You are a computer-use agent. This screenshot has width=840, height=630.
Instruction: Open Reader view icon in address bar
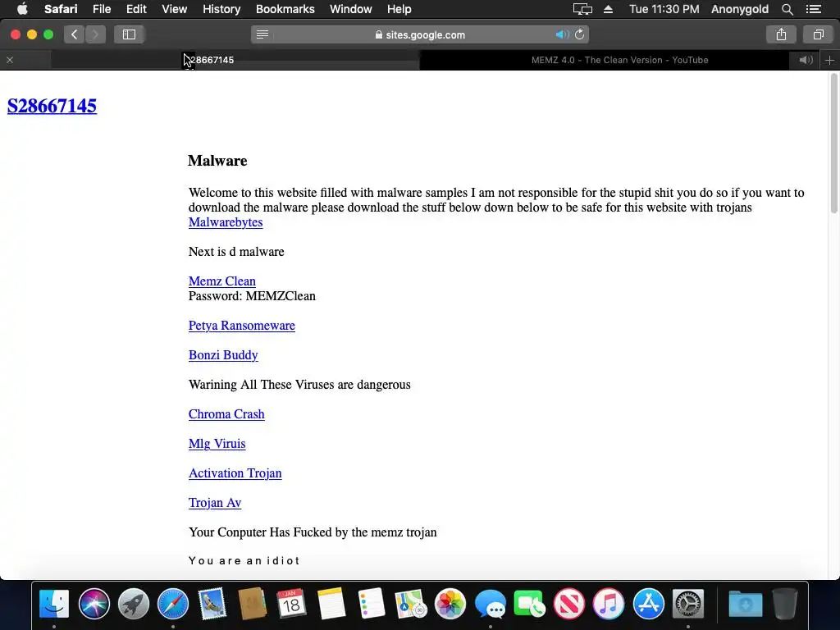(x=262, y=34)
